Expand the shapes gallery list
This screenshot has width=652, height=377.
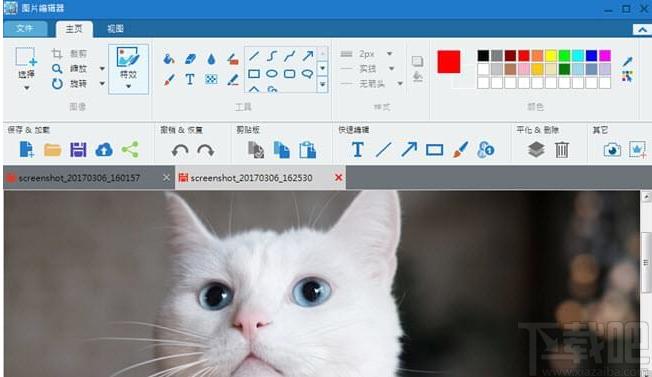point(323,85)
